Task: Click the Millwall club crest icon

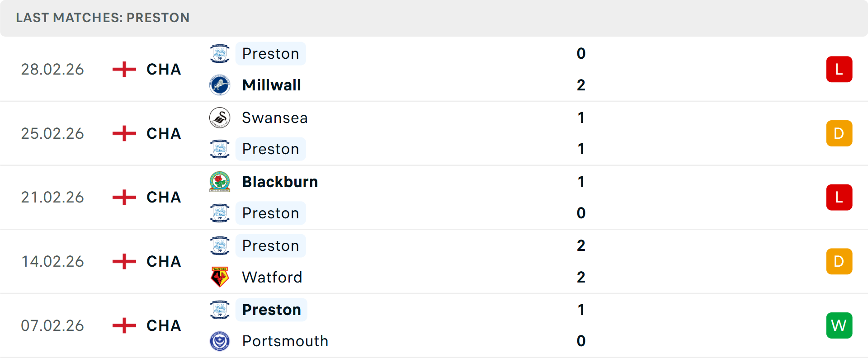Action: [x=220, y=85]
